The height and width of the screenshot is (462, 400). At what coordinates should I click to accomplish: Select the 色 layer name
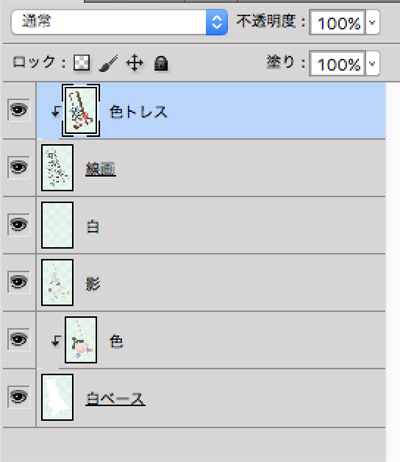pos(116,341)
